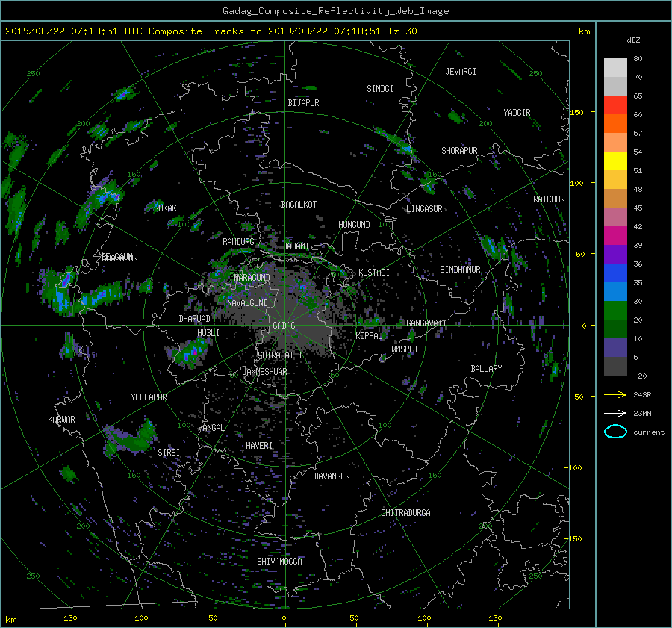
Task: Click the white 23MN arrow legend icon
Action: [x=615, y=413]
